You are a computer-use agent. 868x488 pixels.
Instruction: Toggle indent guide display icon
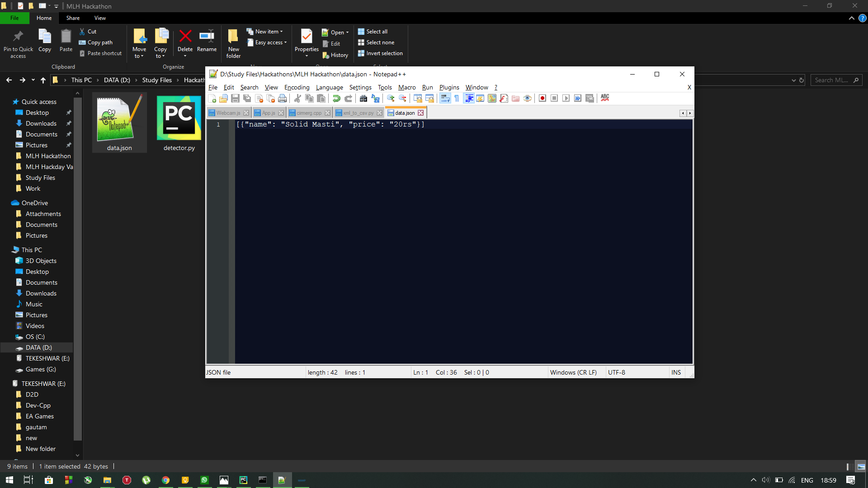(x=469, y=99)
